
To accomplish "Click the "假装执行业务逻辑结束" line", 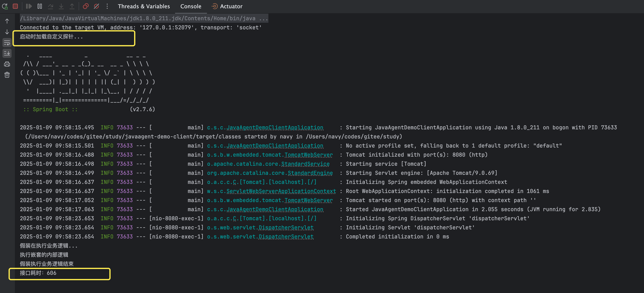I will coord(47,264).
